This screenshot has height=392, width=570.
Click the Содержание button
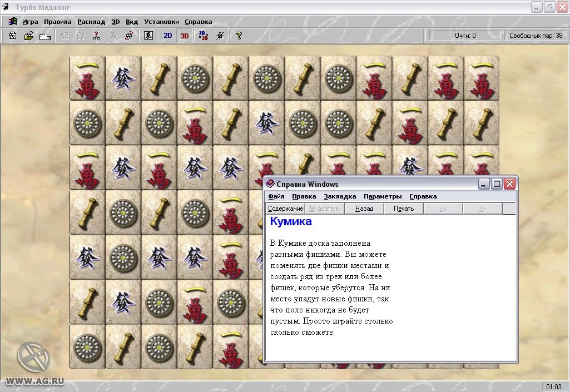point(285,209)
